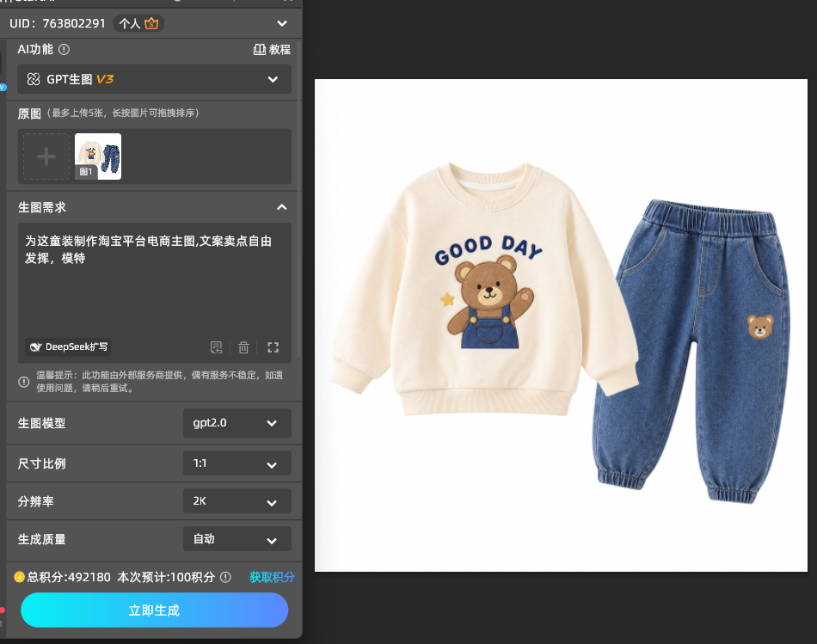Click the info icon beside AI功能

point(64,50)
